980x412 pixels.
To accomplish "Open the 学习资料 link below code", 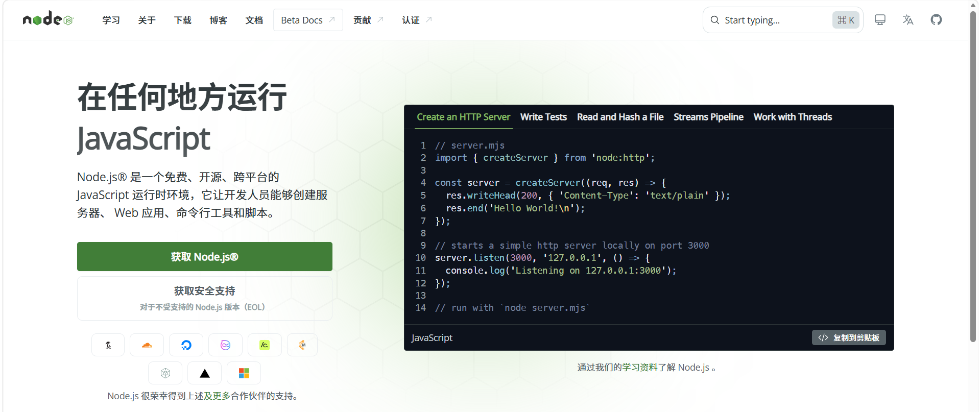I will coord(640,367).
